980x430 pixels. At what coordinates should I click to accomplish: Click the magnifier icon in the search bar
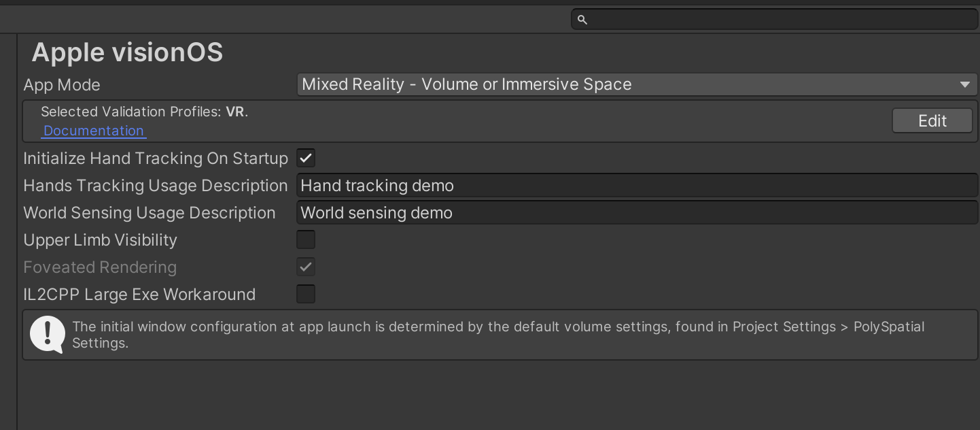pos(582,20)
